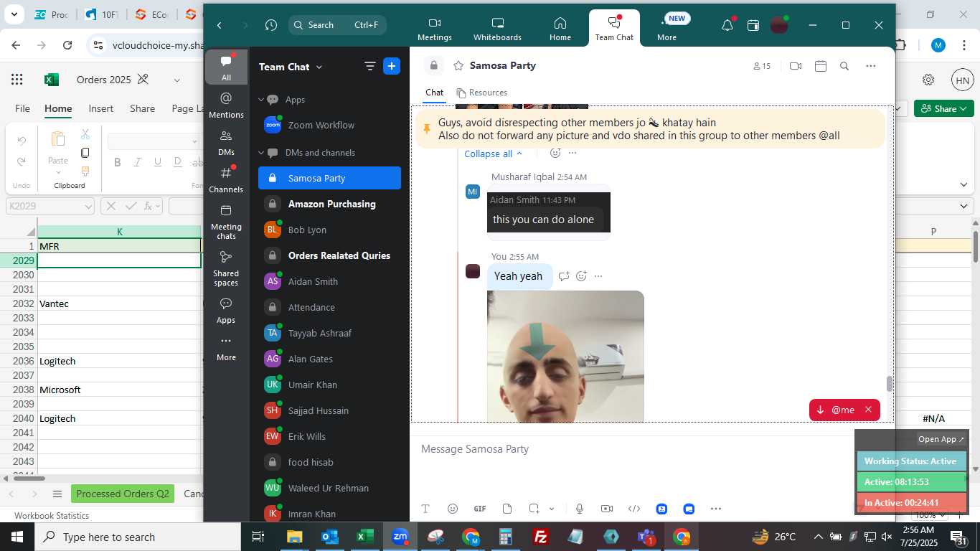Open text formatting in message composer
This screenshot has height=551, width=980.
coord(425,509)
